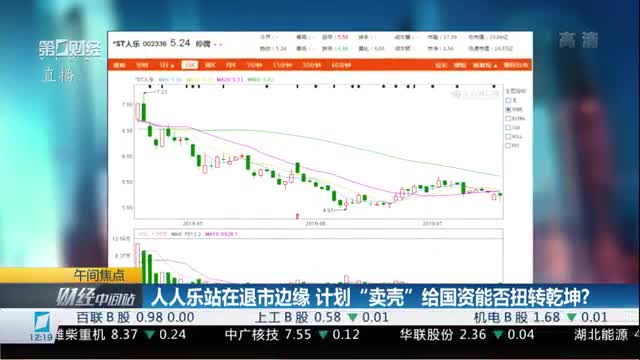This screenshot has height=360, width=640.
Task: Enable the BOLL indicator checkbox
Action: coord(508,136)
